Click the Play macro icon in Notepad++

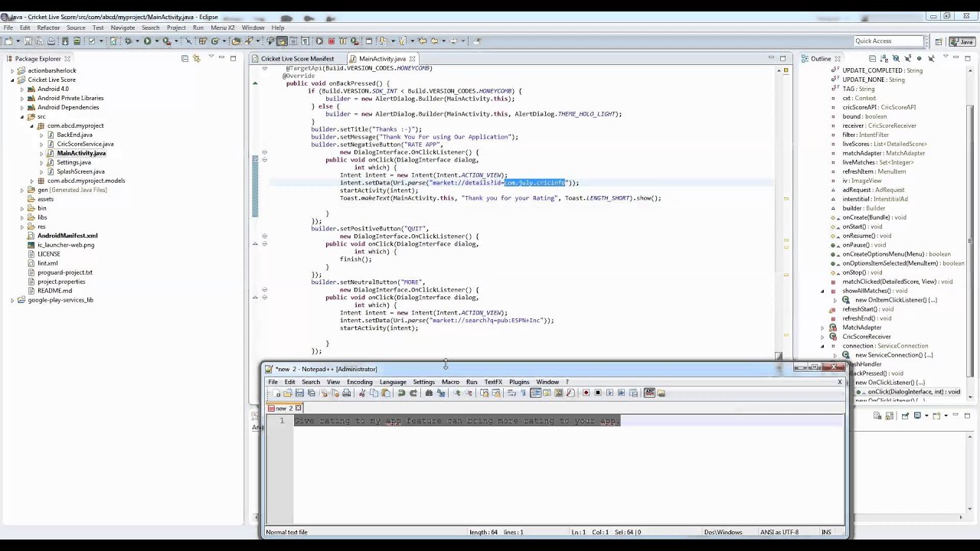pos(609,393)
